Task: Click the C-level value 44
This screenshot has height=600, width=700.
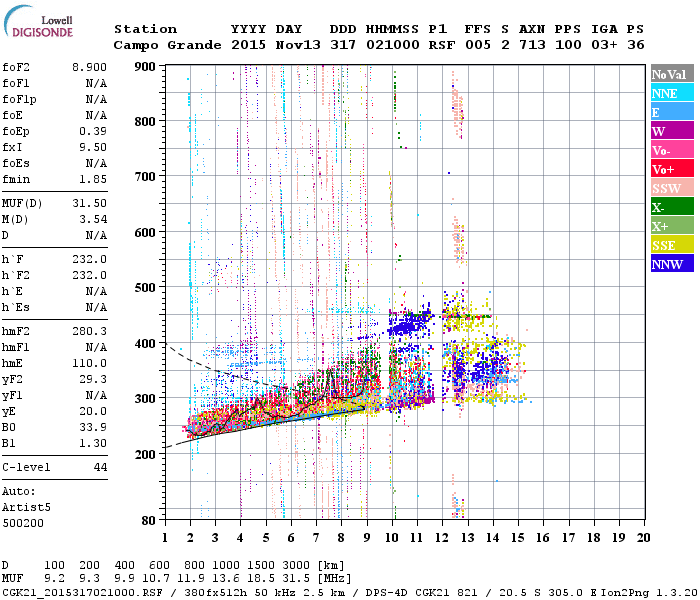Action: click(100, 467)
